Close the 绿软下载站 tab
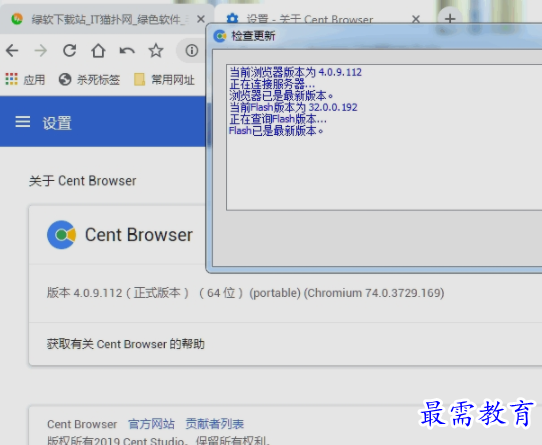This screenshot has width=542, height=445. point(201,19)
